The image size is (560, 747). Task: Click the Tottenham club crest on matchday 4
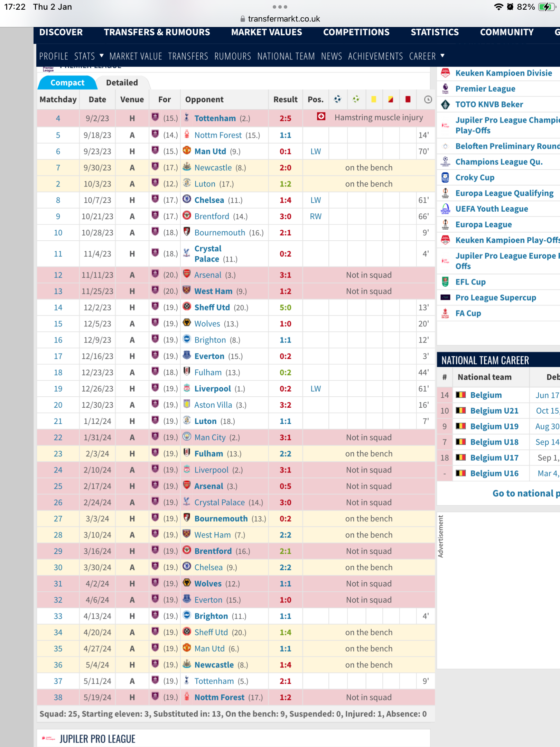pyautogui.click(x=187, y=118)
